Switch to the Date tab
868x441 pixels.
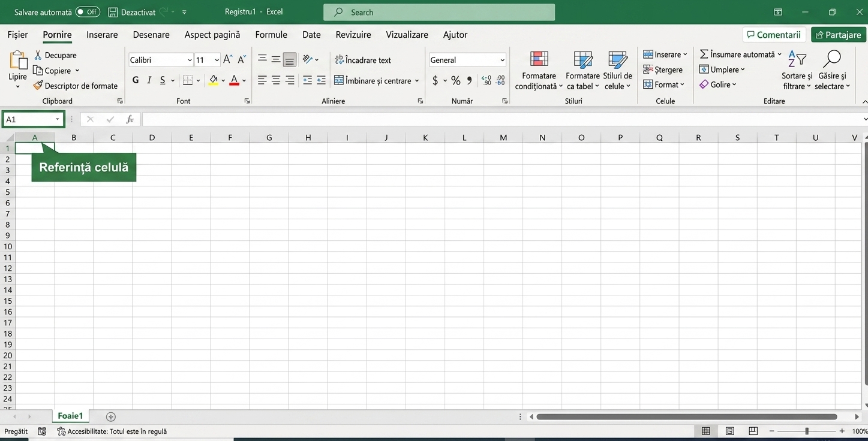pyautogui.click(x=311, y=35)
